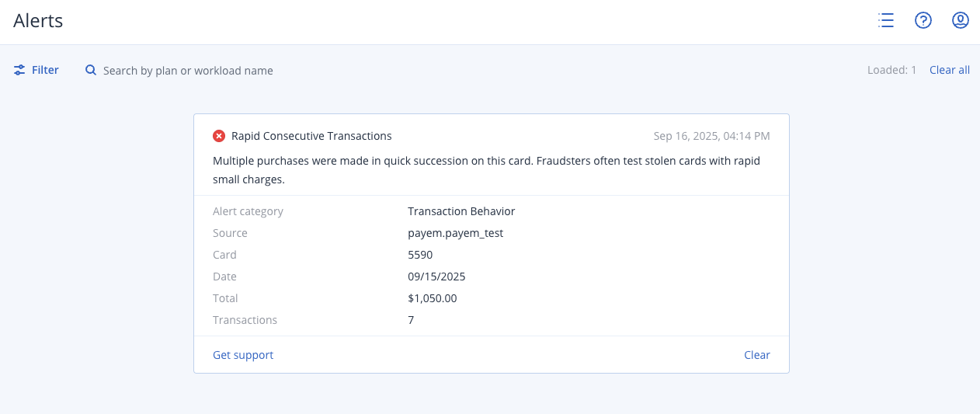Open the user account profile icon

961,21
